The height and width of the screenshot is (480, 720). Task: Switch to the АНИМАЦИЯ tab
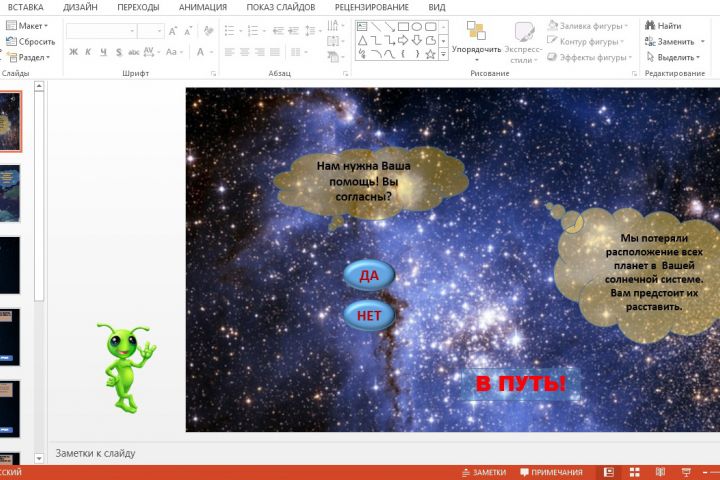203,7
